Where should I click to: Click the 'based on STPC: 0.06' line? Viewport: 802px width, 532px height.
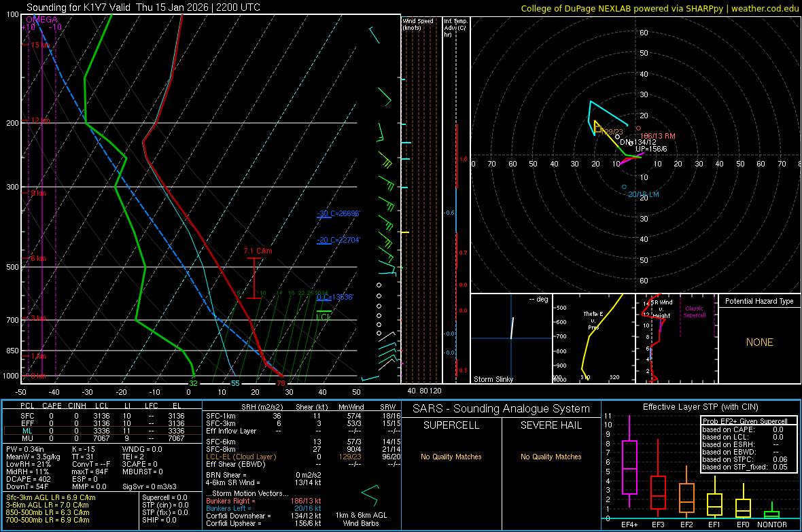coord(745,459)
